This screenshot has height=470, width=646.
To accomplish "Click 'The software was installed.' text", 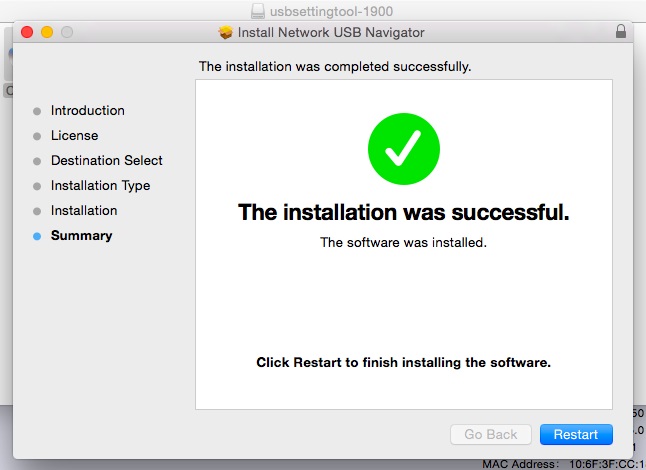I will tap(403, 242).
